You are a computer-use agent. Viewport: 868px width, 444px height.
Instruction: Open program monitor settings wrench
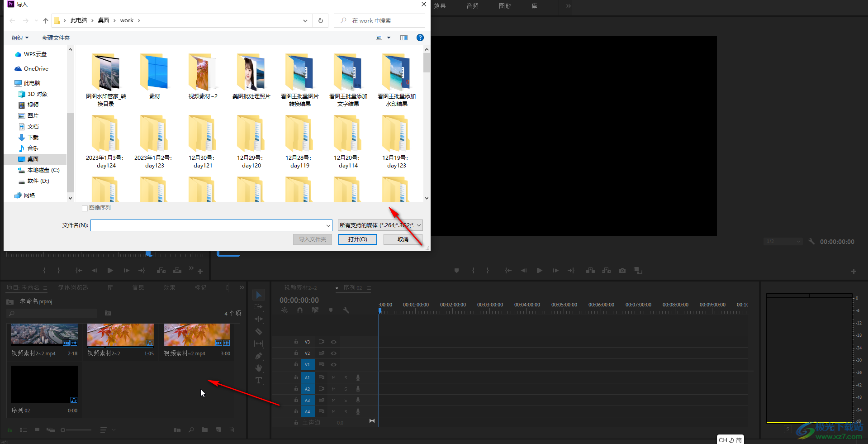811,242
